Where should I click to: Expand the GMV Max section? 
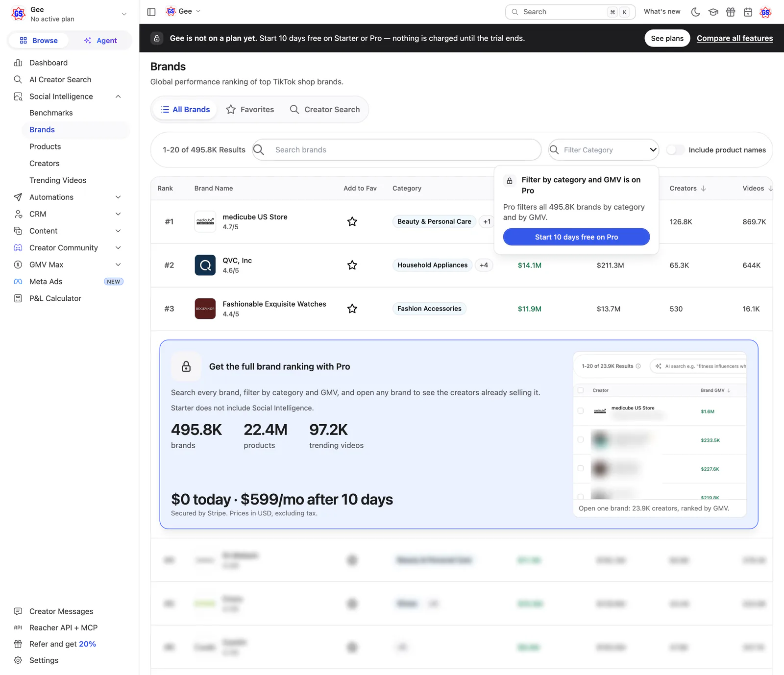click(118, 265)
